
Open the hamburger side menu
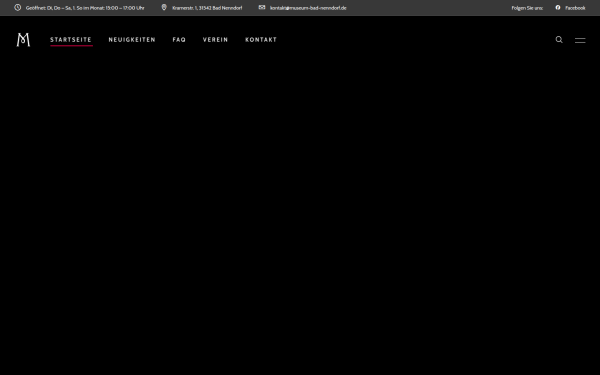(x=580, y=40)
